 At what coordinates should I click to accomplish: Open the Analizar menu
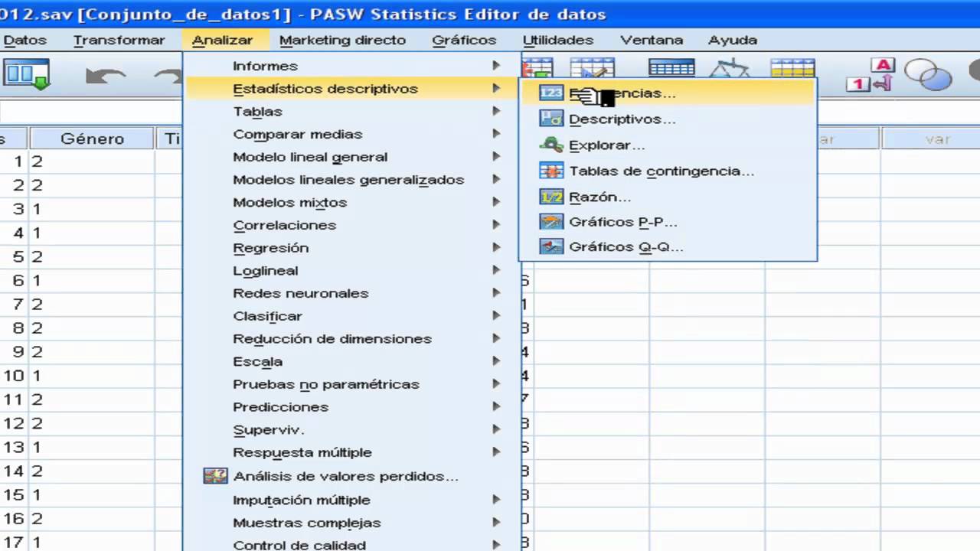(x=222, y=40)
